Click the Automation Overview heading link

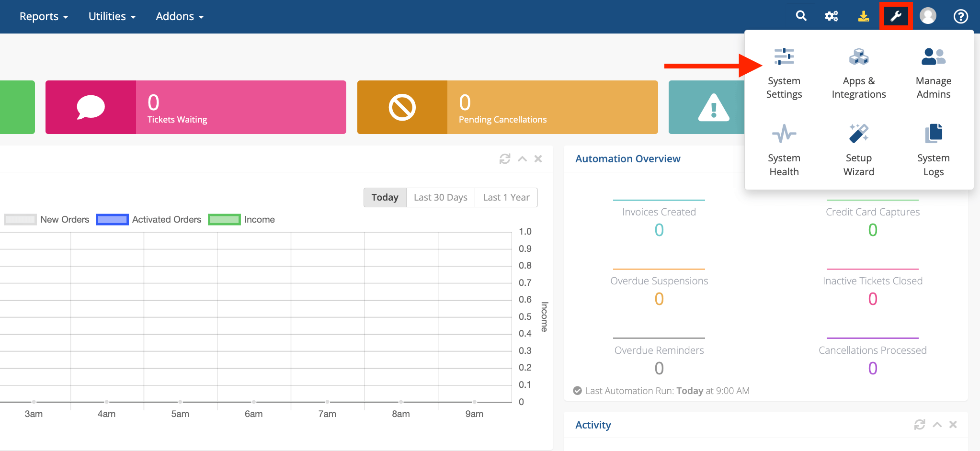[627, 159]
